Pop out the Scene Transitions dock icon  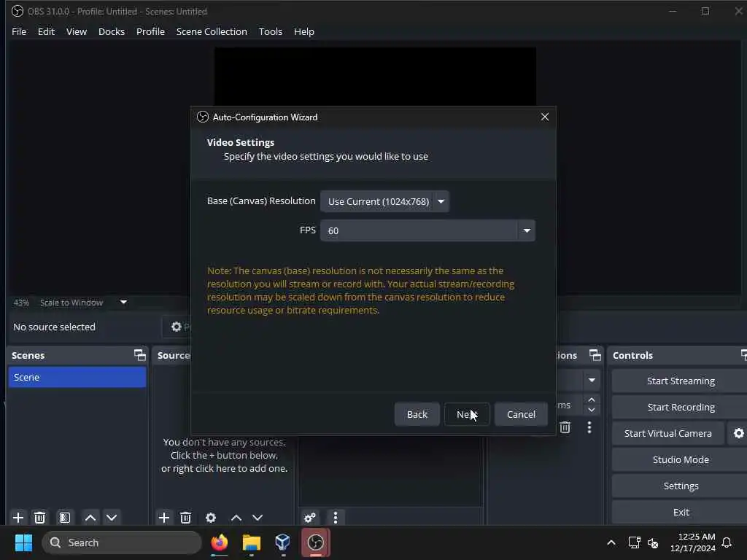click(595, 355)
